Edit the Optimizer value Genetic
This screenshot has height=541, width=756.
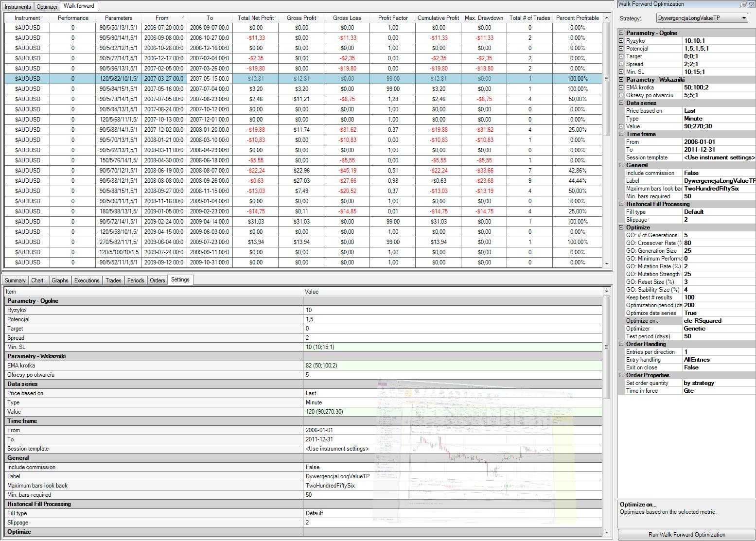click(719, 329)
